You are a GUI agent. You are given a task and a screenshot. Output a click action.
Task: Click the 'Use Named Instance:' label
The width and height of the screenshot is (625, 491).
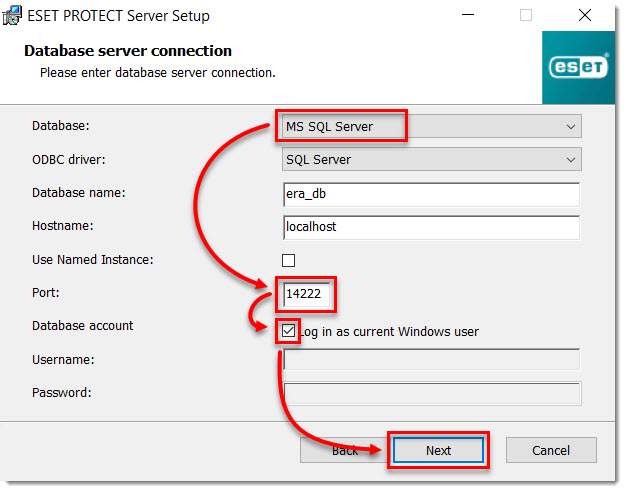(92, 260)
